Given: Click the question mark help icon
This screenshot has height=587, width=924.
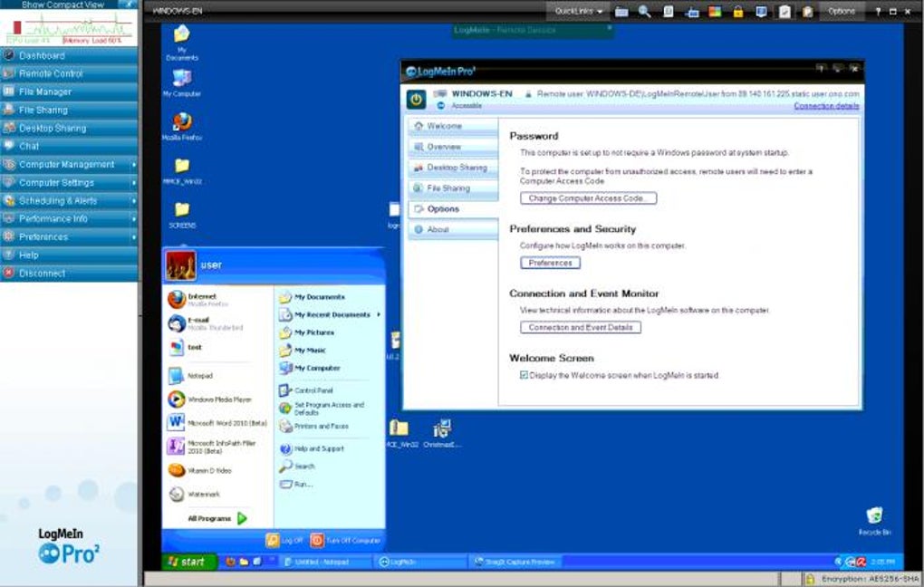Looking at the screenshot, I should click(x=878, y=11).
